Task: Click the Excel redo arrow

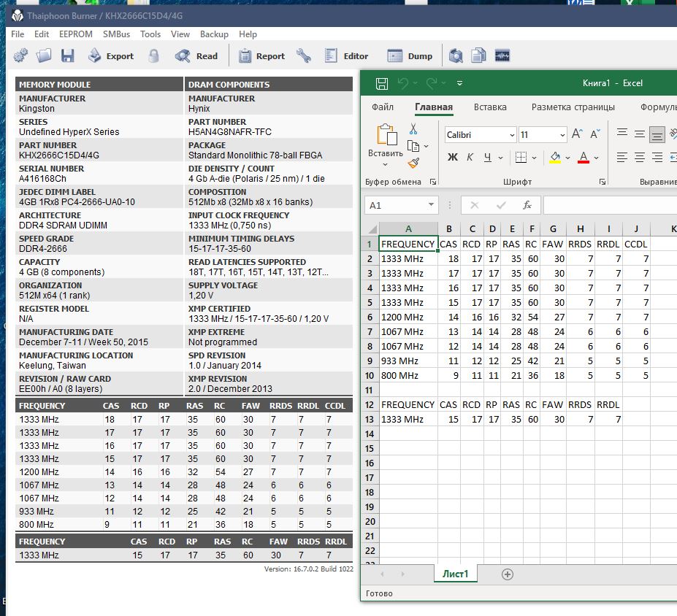Action: point(432,83)
